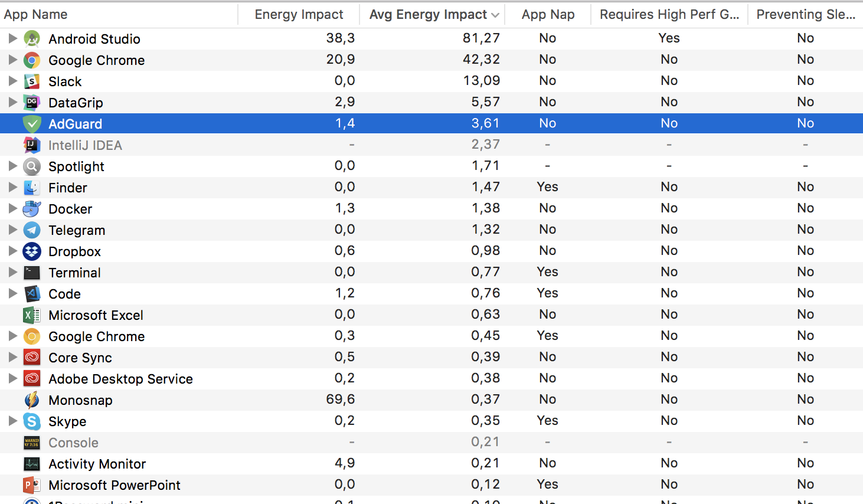
Task: Click the Terminal icon
Action: click(32, 273)
